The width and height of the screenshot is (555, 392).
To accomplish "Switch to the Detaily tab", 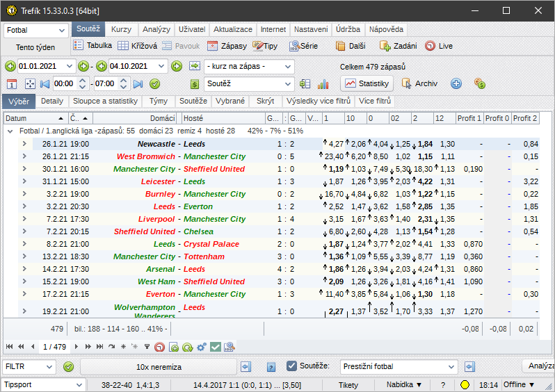I will click(x=52, y=101).
